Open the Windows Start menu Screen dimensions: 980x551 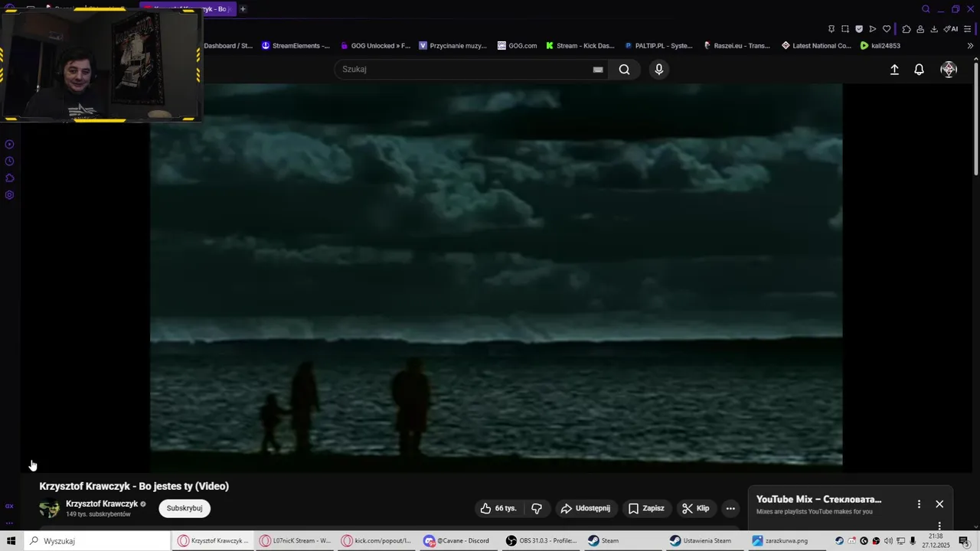point(11,541)
